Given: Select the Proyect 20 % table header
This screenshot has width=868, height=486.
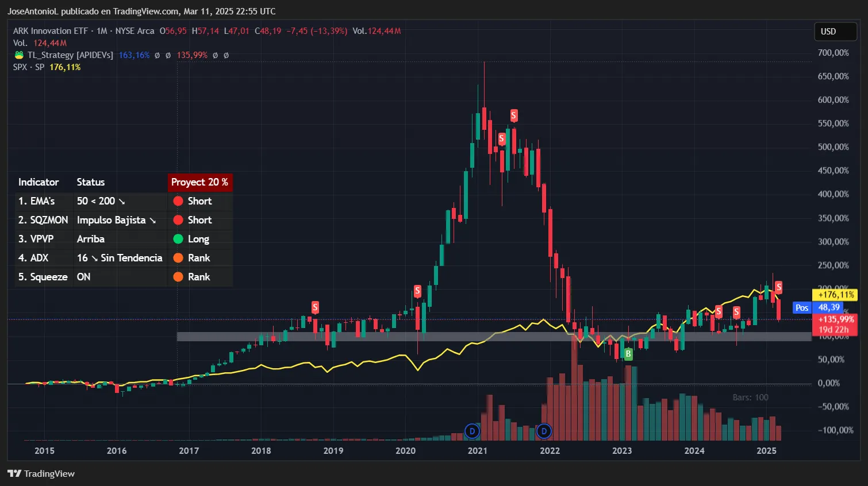Looking at the screenshot, I should [x=199, y=182].
